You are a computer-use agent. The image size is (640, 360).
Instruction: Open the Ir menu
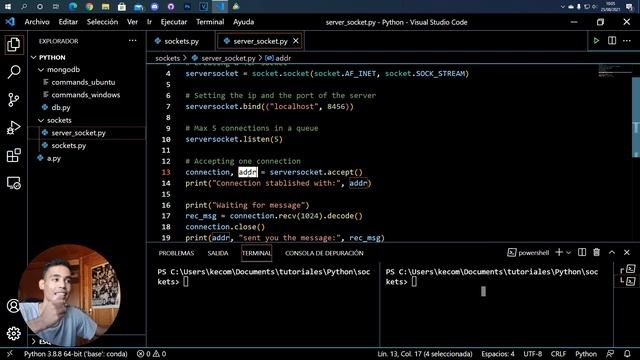click(149, 22)
